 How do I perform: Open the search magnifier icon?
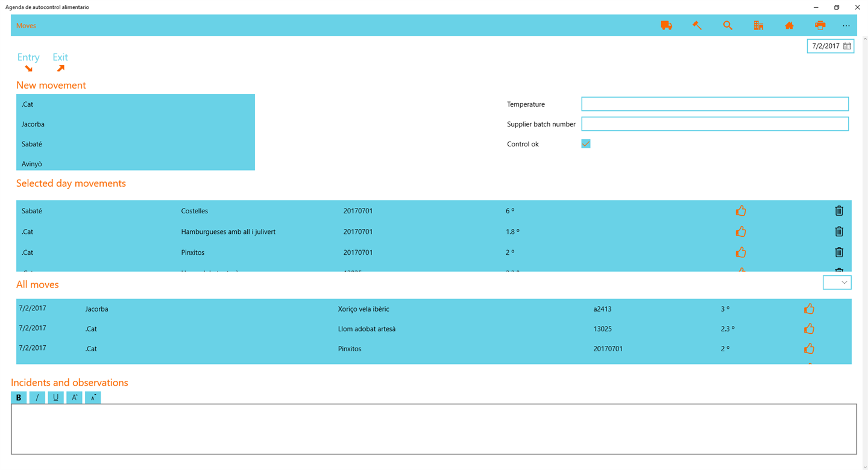click(x=728, y=25)
